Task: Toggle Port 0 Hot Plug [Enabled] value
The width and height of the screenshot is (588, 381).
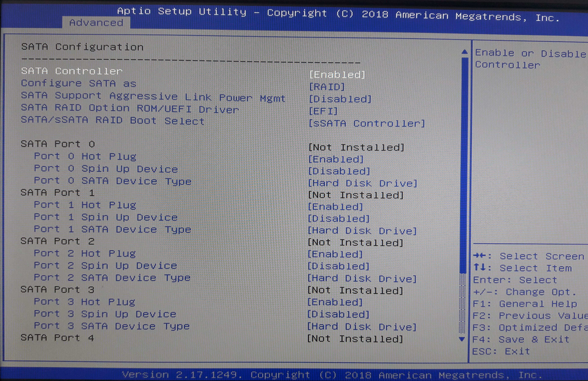Action: point(336,159)
